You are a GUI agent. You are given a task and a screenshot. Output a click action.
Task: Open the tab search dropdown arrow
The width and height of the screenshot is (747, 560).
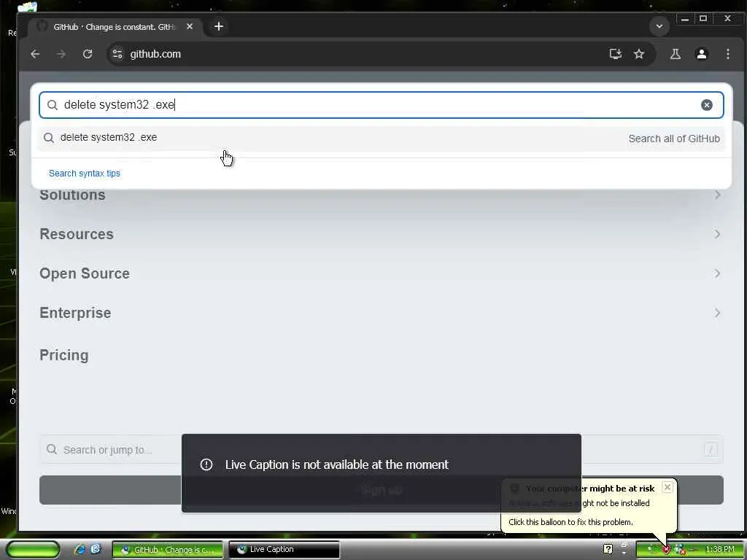click(x=659, y=26)
